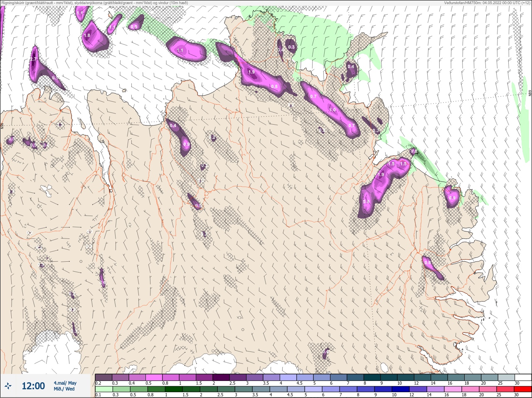
Task: Click the 0.1 label on the lower legend
Action: 98,395
